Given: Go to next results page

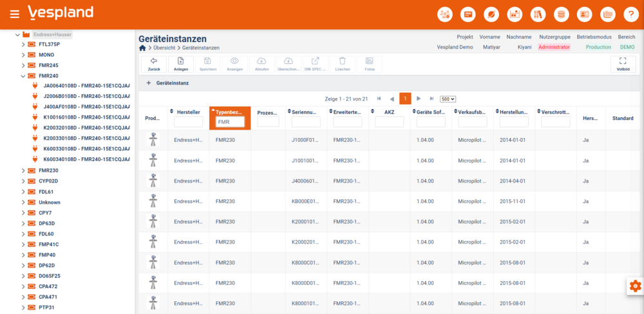Looking at the screenshot, I should 419,99.
